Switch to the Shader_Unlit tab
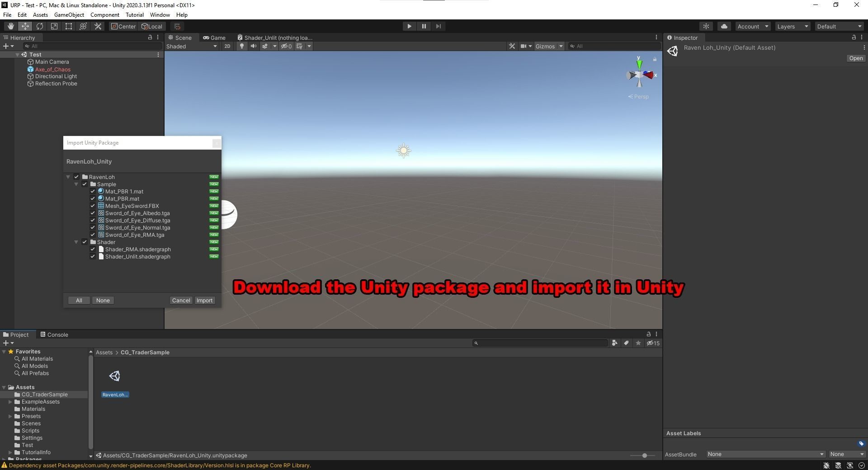 [275, 38]
